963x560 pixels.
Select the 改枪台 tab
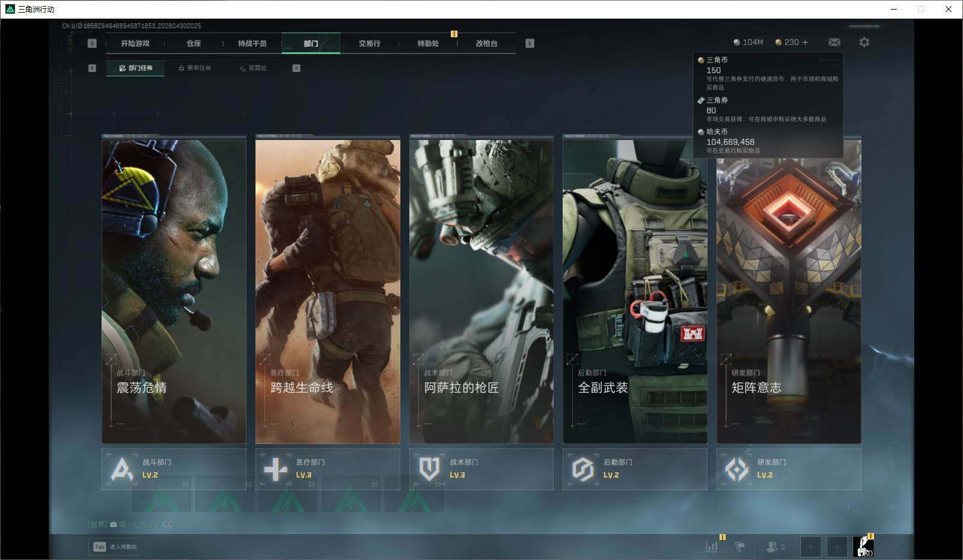click(486, 44)
